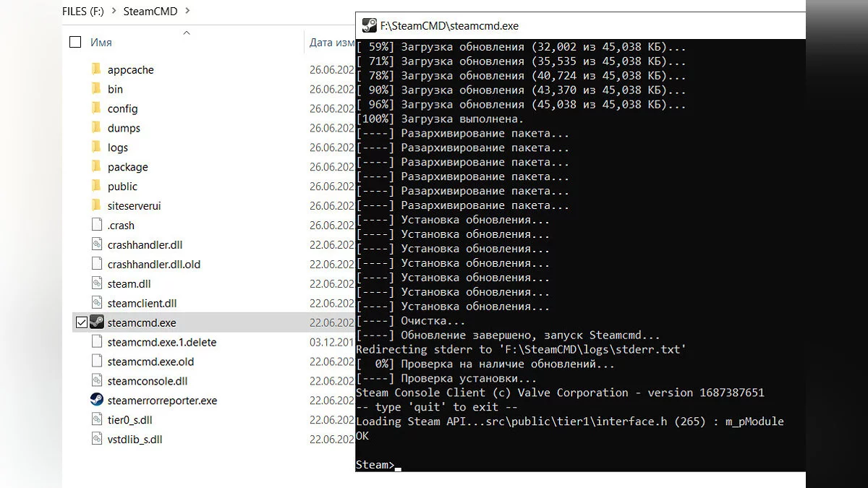Click the bin folder icon
Viewport: 868px width, 488px height.
click(x=96, y=89)
